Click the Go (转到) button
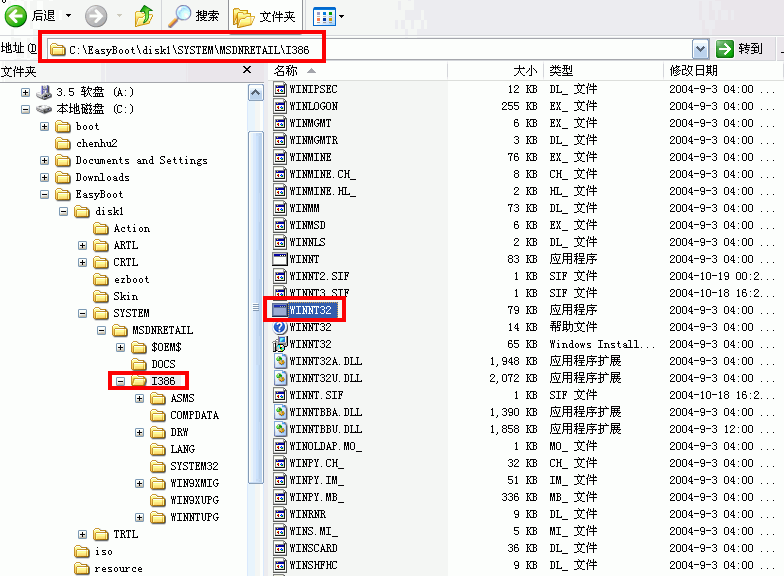Image resolution: width=784 pixels, height=576 pixels. (740, 48)
